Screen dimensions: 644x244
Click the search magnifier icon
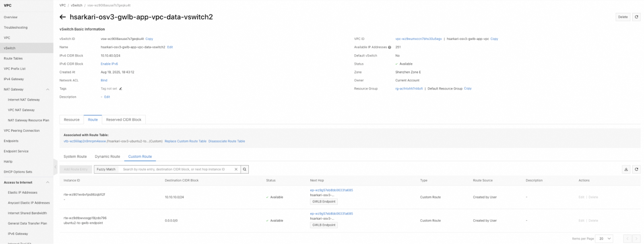(245, 169)
